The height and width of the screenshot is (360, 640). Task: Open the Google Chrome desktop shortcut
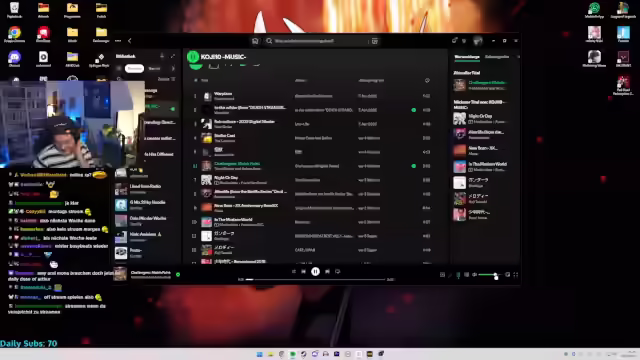tap(14, 34)
